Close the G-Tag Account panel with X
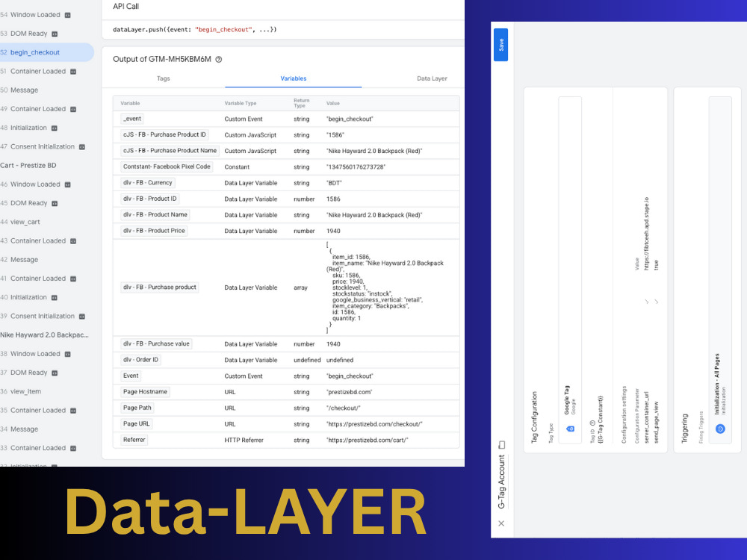Viewport: 747px width, 560px height. [501, 523]
